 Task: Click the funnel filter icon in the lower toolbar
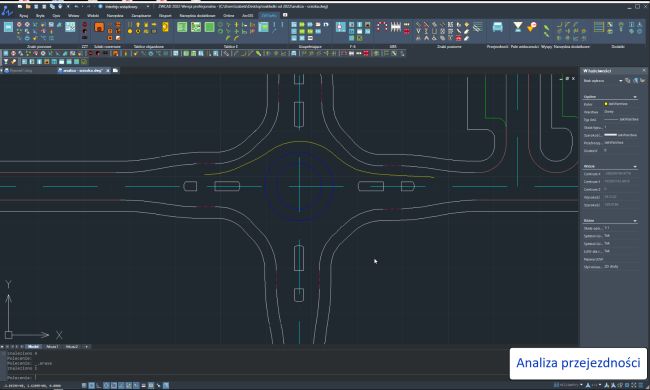(x=6, y=62)
